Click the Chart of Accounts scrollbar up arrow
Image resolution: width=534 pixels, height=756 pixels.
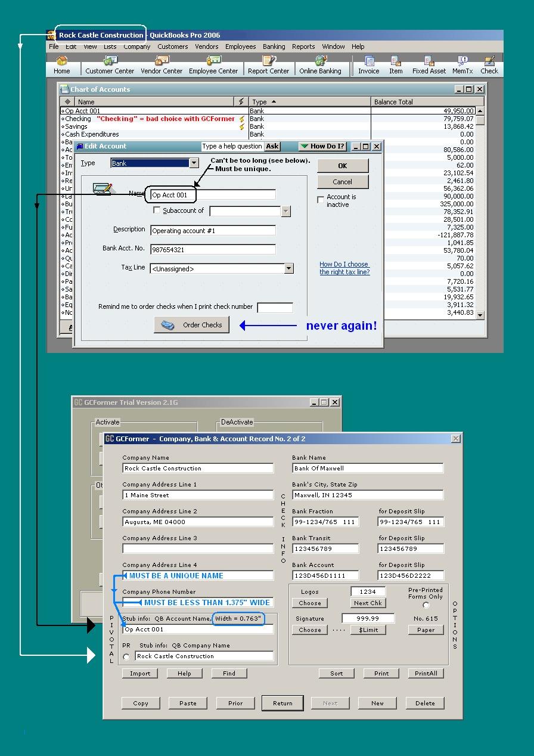tap(480, 111)
